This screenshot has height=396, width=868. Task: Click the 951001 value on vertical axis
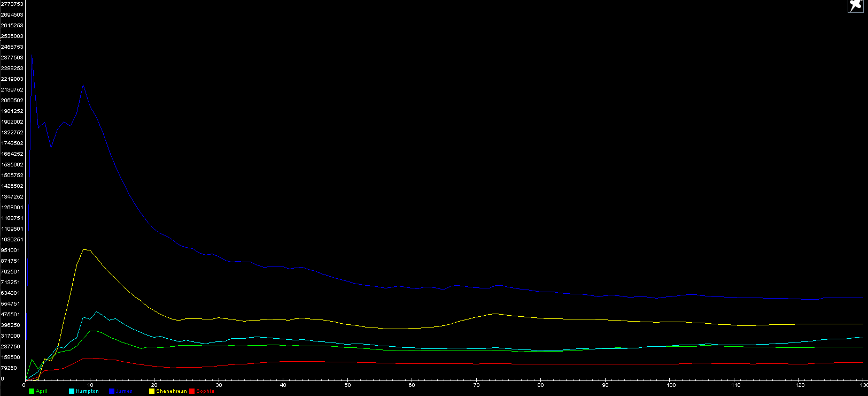[11, 250]
